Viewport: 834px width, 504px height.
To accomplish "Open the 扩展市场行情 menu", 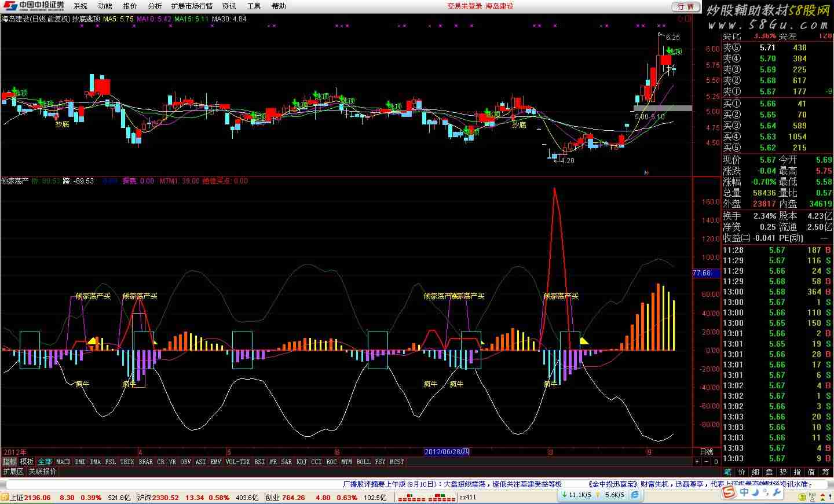I will (x=192, y=6).
